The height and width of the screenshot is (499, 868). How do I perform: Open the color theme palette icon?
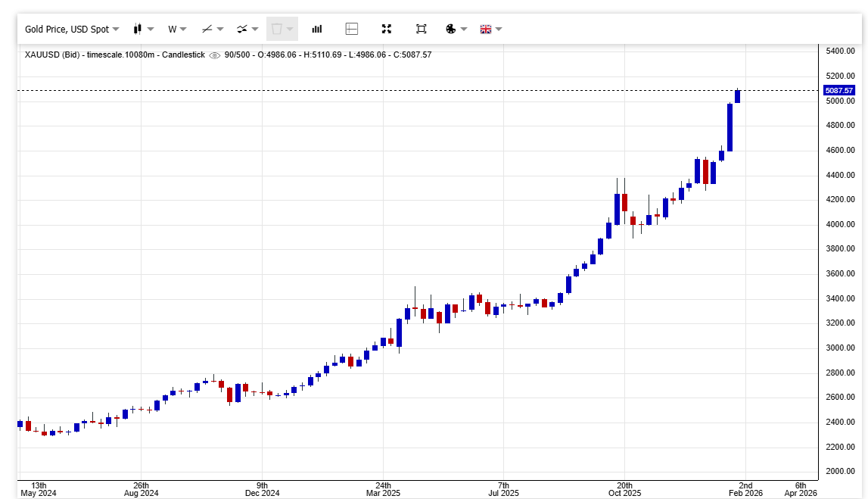coord(451,29)
